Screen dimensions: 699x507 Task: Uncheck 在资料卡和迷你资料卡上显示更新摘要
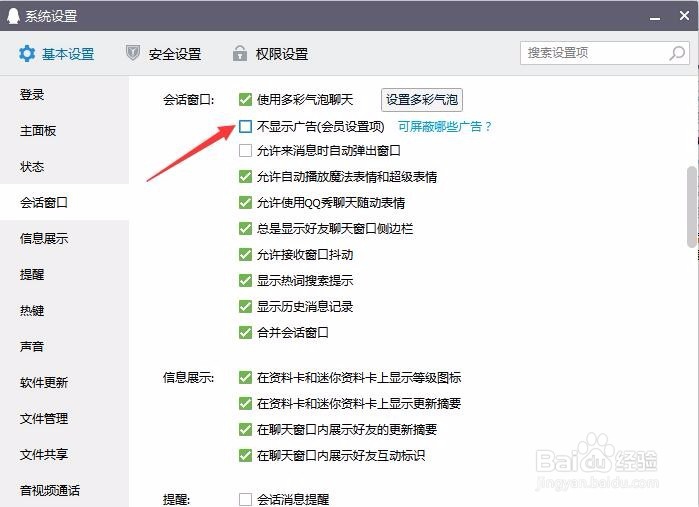click(245, 404)
